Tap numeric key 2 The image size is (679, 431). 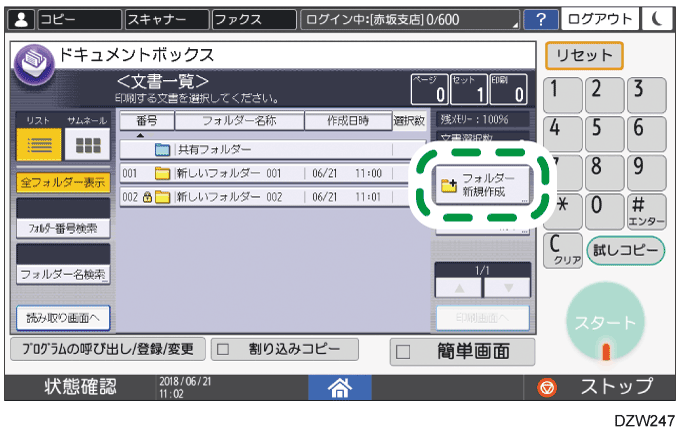tap(605, 95)
